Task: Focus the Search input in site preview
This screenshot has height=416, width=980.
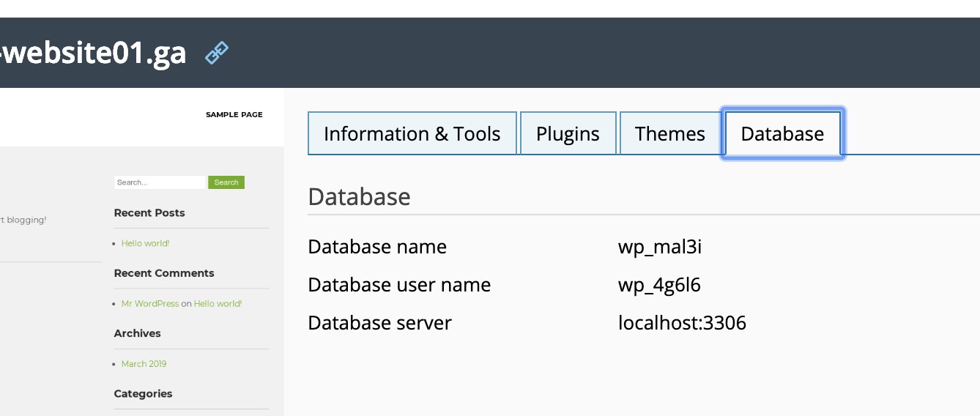Action: [x=160, y=182]
